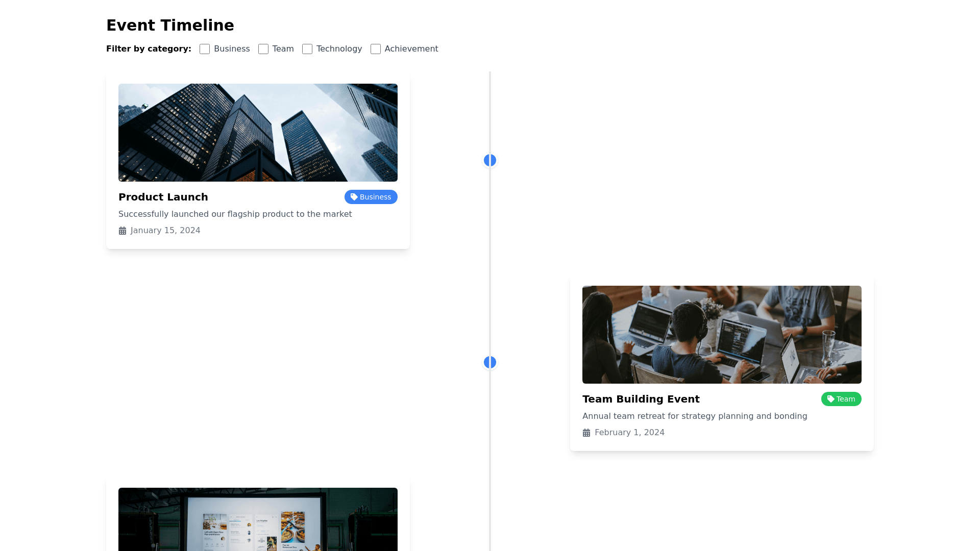Enable the Business category filter checkbox
Image resolution: width=980 pixels, height=551 pixels.
(205, 49)
